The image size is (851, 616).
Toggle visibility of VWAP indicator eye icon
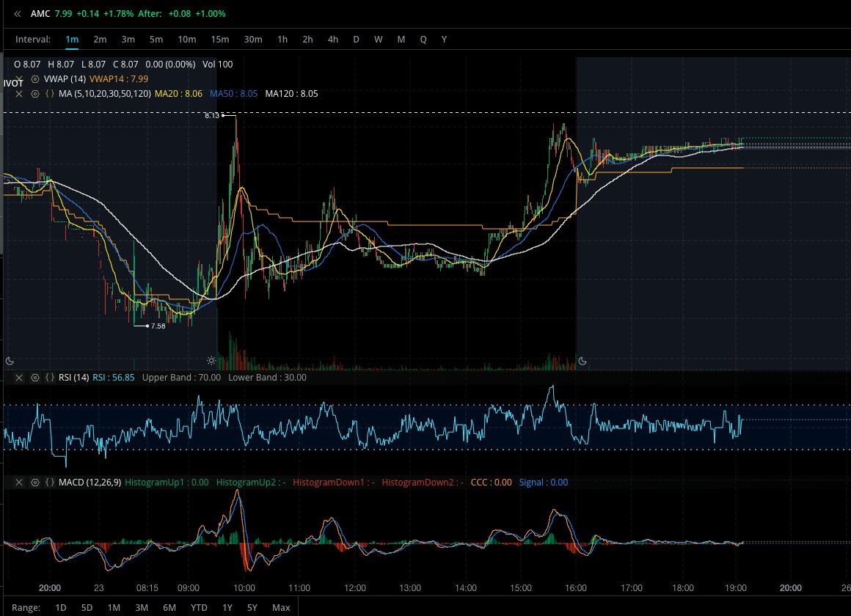coord(35,79)
